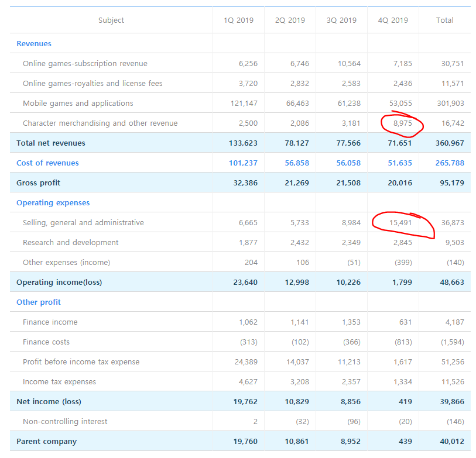Image resolution: width=476 pixels, height=458 pixels.
Task: Click the 78,127 total net revenues 2Q
Action: click(x=297, y=143)
